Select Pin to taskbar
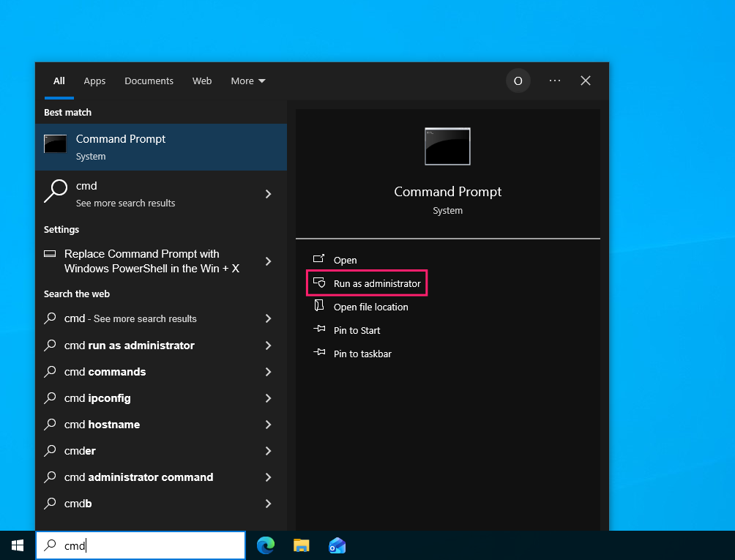The width and height of the screenshot is (735, 560). pyautogui.click(x=362, y=354)
